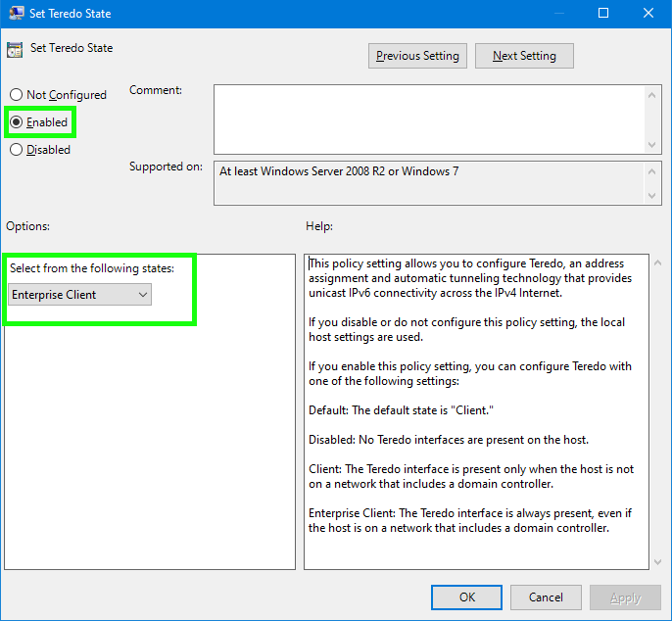Open the Enterprise Client states dropdown
Image resolution: width=672 pixels, height=621 pixels.
click(x=80, y=294)
